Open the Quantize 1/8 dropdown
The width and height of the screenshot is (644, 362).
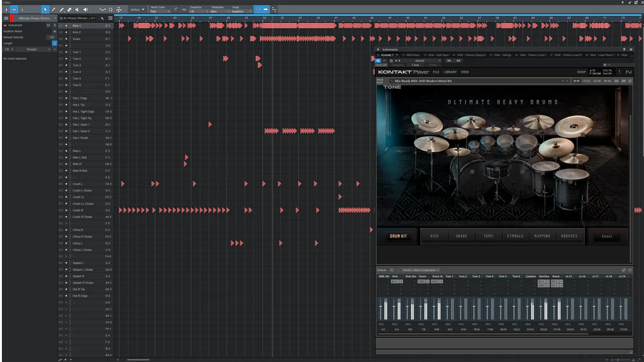(x=199, y=11)
